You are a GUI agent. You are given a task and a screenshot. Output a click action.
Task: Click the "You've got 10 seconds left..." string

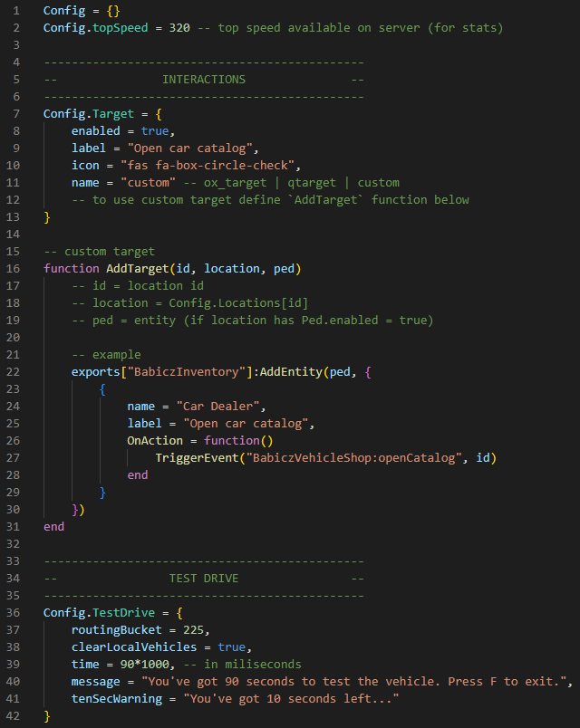click(x=291, y=699)
